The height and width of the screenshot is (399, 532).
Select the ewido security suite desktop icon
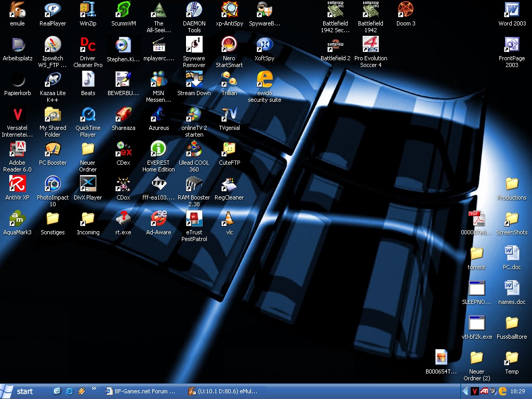coord(264,87)
